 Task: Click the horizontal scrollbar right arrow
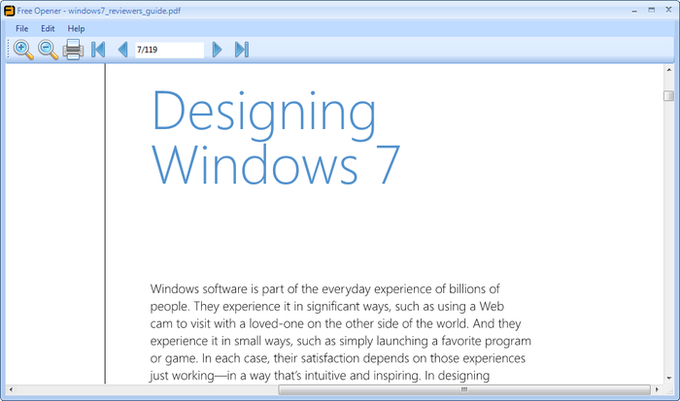[657, 389]
